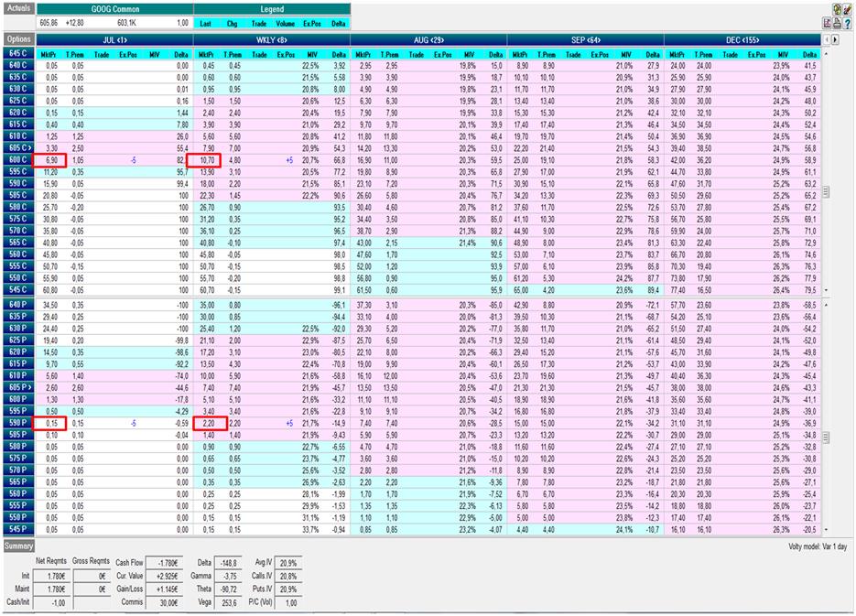
Task: Open the globe configuration icon at top right
Action: tap(837, 9)
